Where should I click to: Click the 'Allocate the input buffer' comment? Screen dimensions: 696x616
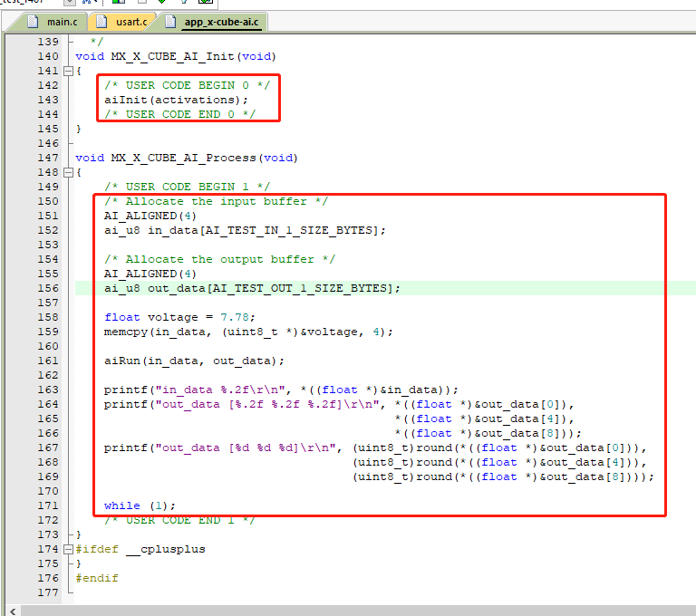click(x=216, y=201)
